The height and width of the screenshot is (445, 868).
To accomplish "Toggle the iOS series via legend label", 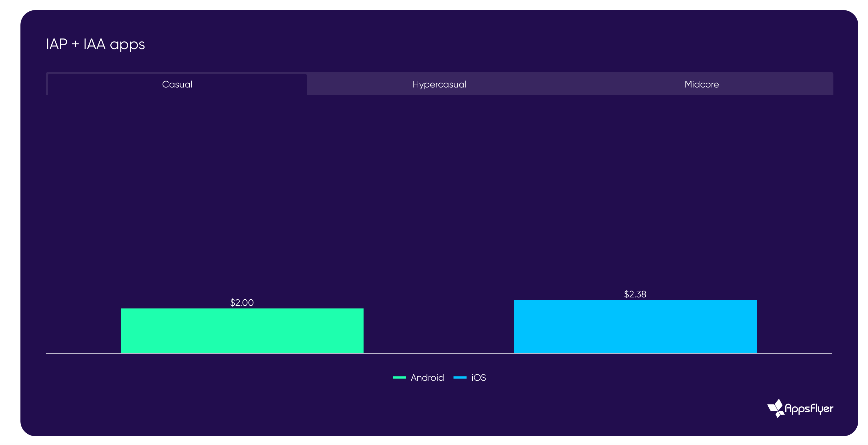I will coord(478,378).
